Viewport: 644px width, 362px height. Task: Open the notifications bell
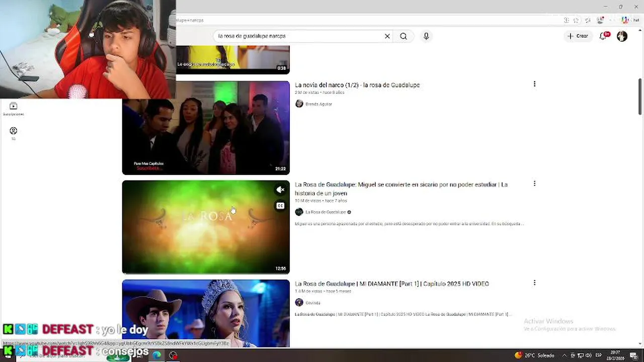click(603, 36)
